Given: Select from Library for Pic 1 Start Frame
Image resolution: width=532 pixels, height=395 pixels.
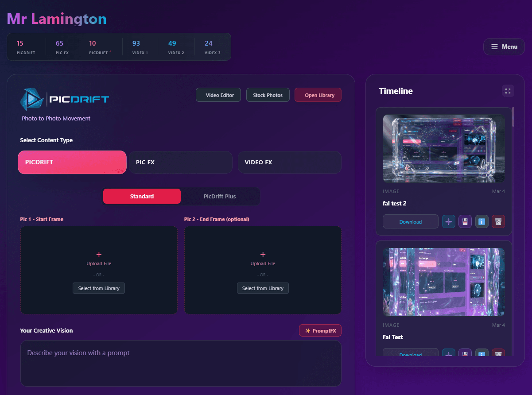Looking at the screenshot, I should [x=99, y=288].
